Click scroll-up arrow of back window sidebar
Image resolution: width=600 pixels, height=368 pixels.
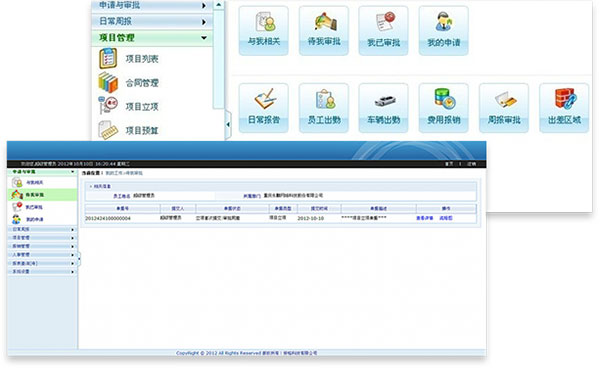click(218, 5)
